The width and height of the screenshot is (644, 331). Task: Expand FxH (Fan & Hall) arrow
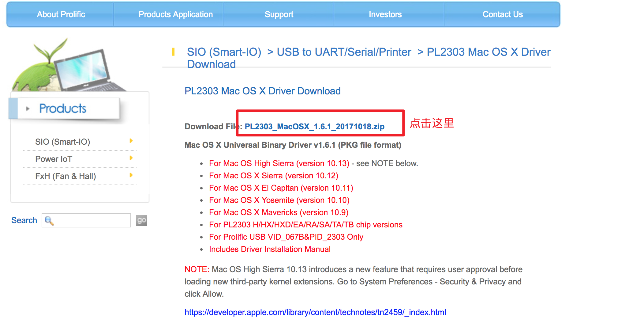click(x=131, y=175)
